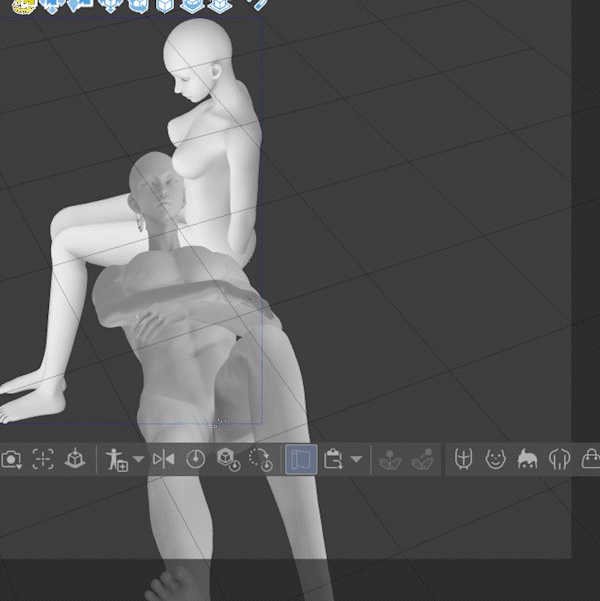Open the head-with-bars body icon

click(x=559, y=459)
